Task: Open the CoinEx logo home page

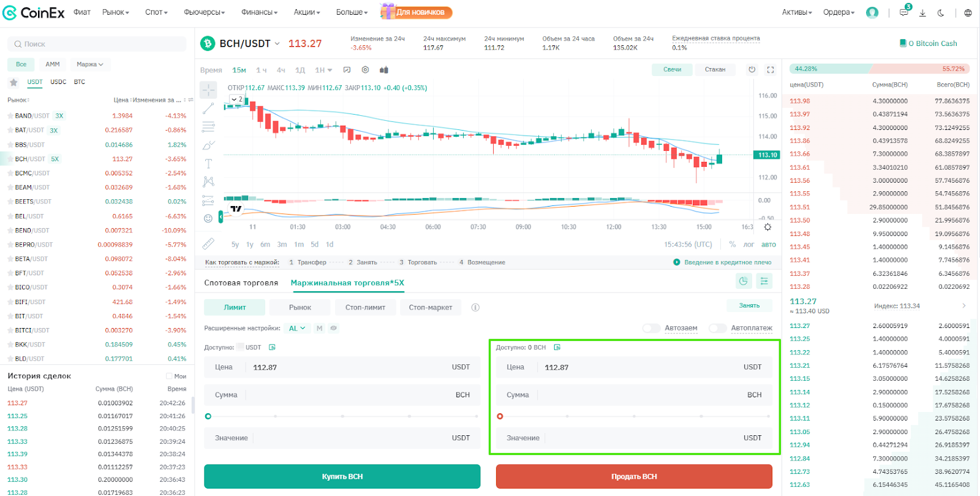Action: 34,12
